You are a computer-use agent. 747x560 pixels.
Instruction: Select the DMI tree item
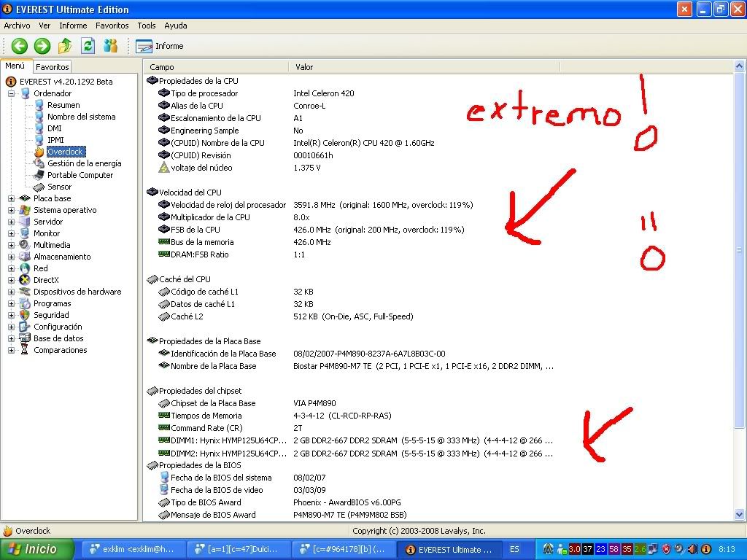[54, 128]
